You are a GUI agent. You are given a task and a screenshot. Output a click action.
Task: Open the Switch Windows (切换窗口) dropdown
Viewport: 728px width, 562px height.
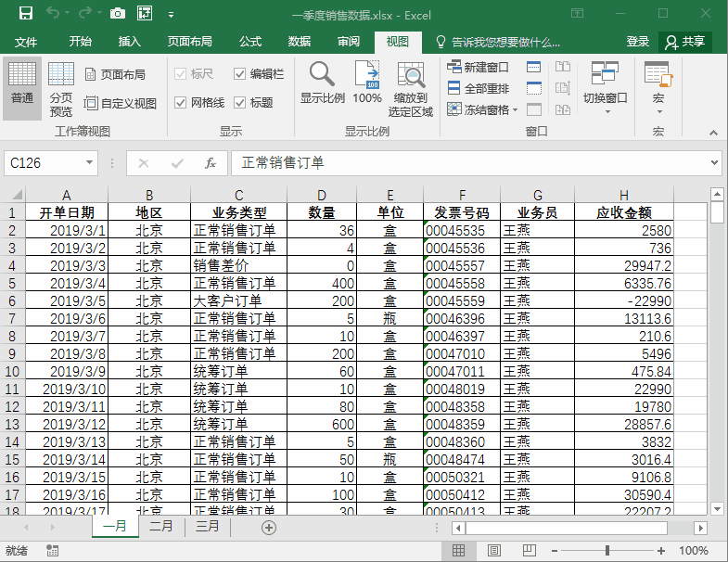pyautogui.click(x=605, y=88)
